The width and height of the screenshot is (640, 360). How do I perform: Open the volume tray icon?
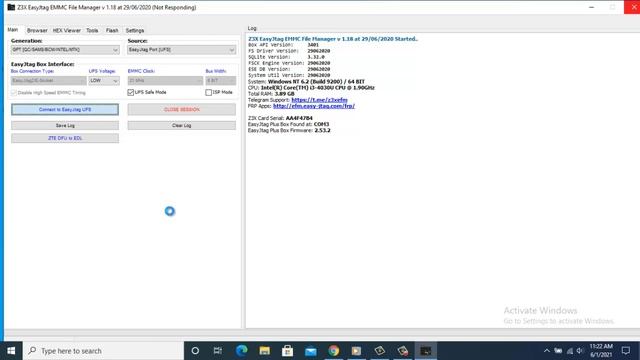click(580, 351)
